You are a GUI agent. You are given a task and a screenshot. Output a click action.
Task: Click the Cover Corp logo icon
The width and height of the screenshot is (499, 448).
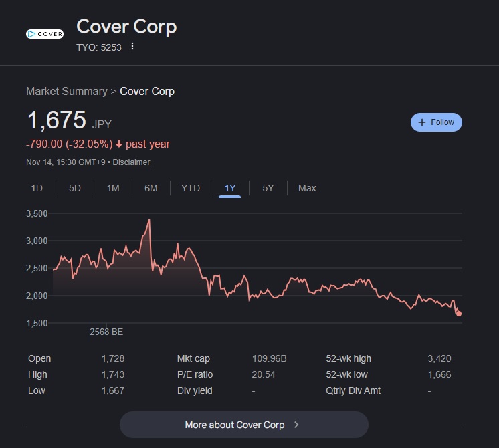[45, 34]
